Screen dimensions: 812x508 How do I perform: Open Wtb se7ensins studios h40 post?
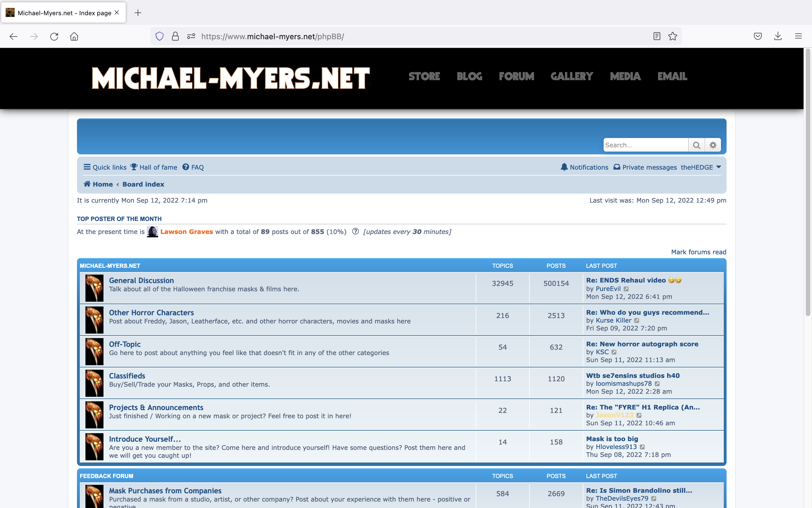pos(633,376)
